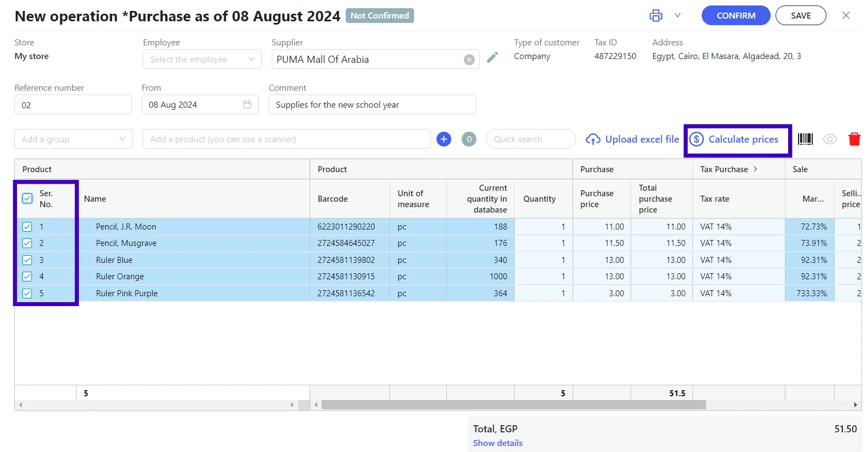The height and width of the screenshot is (452, 868).
Task: Click the Quick search field
Action: (x=531, y=139)
